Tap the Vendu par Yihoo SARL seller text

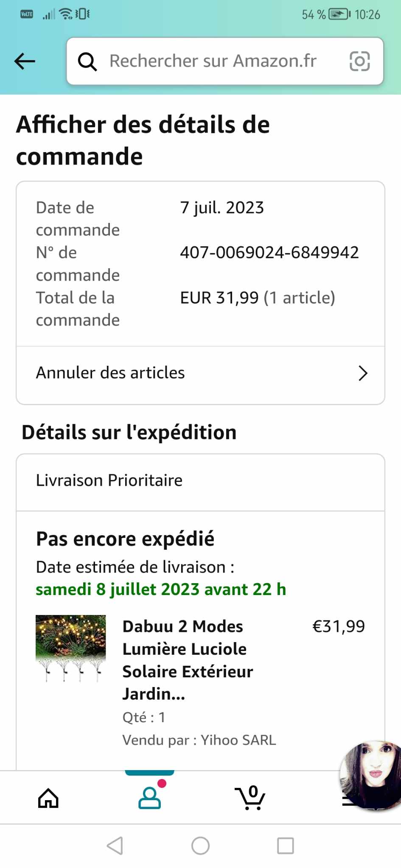[199, 740]
